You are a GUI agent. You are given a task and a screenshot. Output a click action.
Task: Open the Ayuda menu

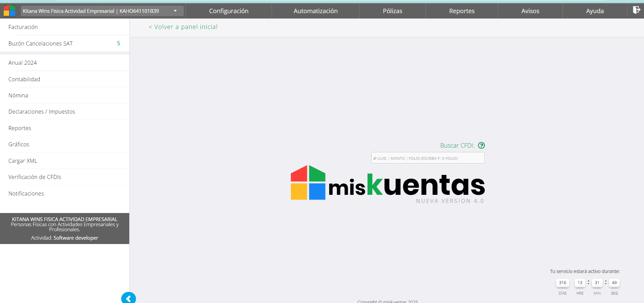pos(595,11)
